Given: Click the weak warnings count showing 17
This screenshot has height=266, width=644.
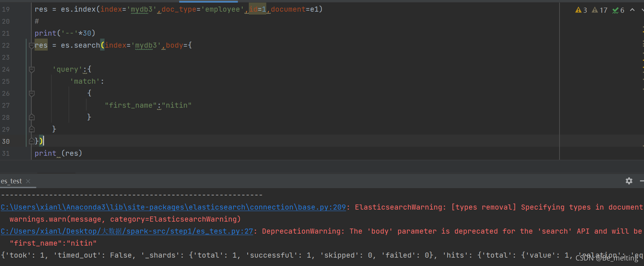Looking at the screenshot, I should (x=600, y=10).
